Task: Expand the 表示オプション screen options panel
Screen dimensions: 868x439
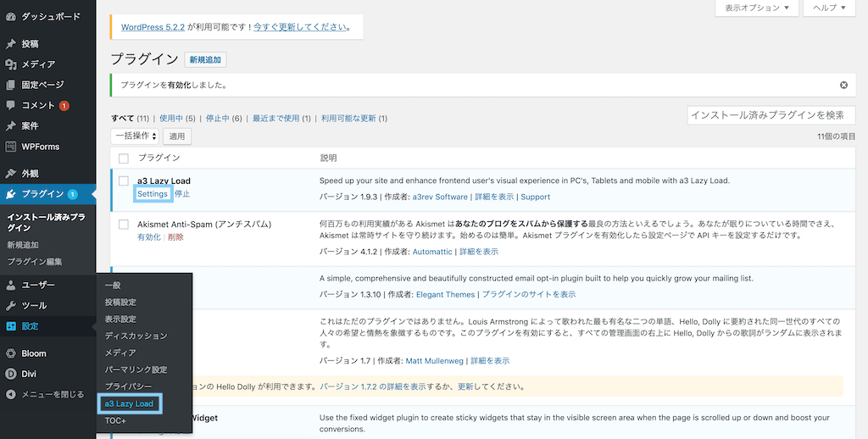Action: 757,8
